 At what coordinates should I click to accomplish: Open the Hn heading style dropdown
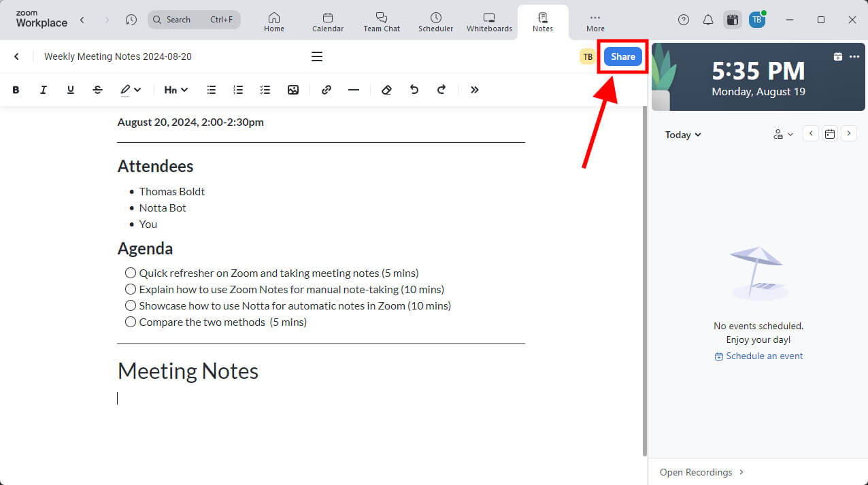[x=176, y=90]
